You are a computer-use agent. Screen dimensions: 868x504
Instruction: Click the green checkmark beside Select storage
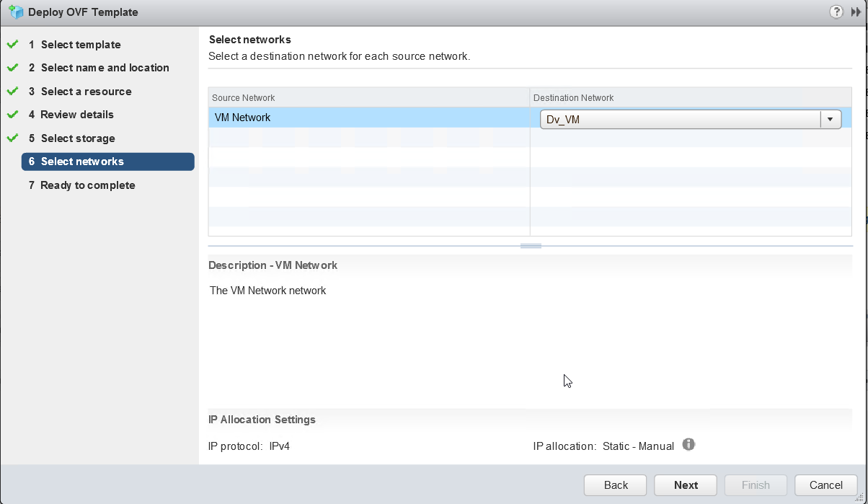[12, 138]
